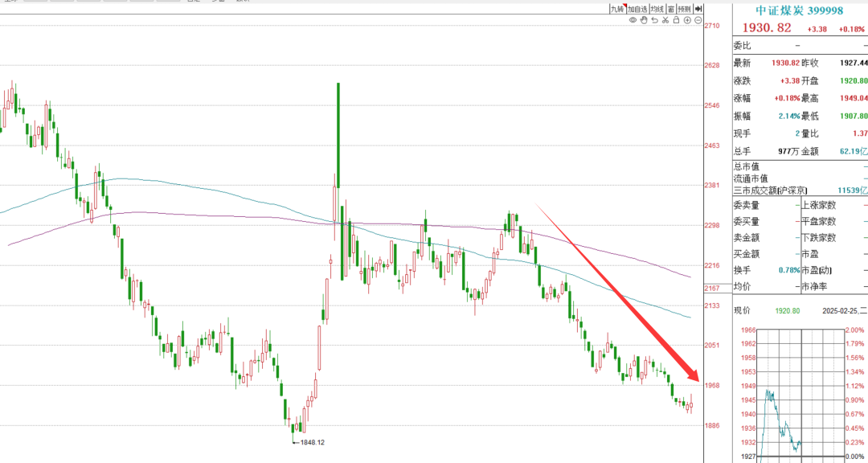Viewport: 868px width, 463px height.
Task: Open the 九转 indicator button
Action: point(618,9)
